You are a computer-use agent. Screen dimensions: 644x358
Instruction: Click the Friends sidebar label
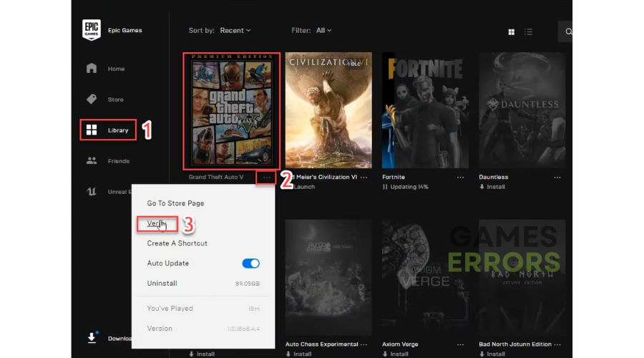pos(119,161)
